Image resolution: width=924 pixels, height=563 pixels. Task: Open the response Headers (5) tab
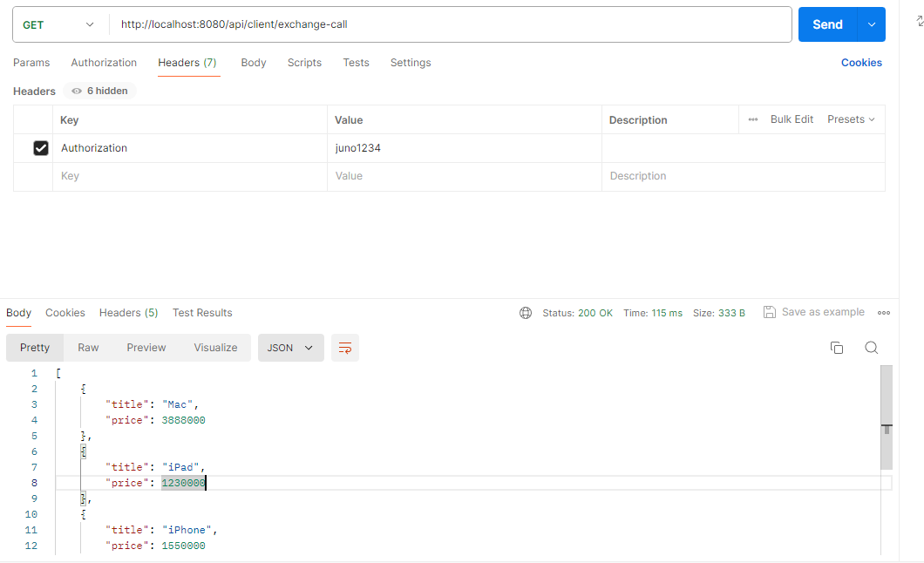tap(128, 313)
